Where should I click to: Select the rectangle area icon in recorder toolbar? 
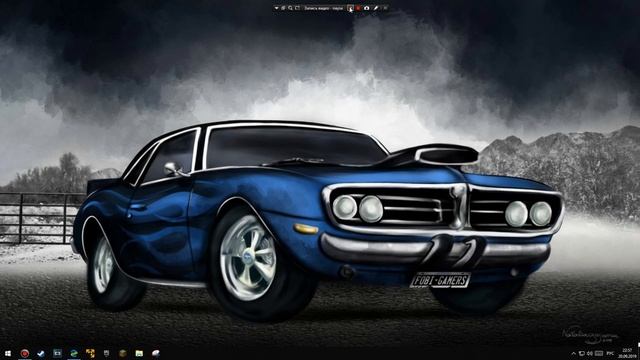click(298, 8)
